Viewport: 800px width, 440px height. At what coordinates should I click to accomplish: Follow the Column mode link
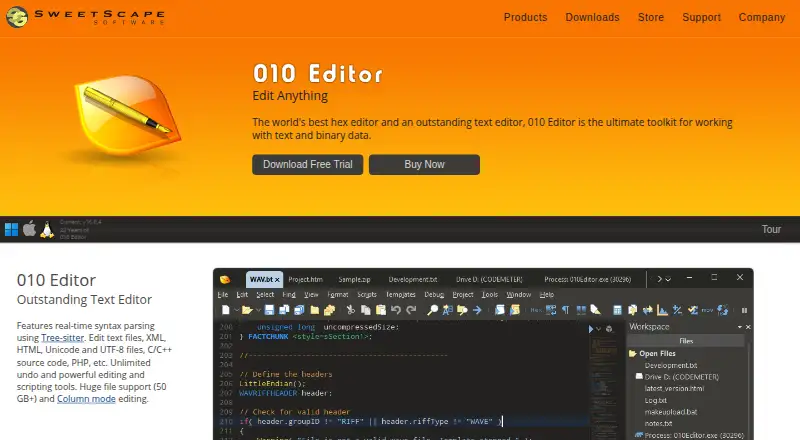[86, 399]
